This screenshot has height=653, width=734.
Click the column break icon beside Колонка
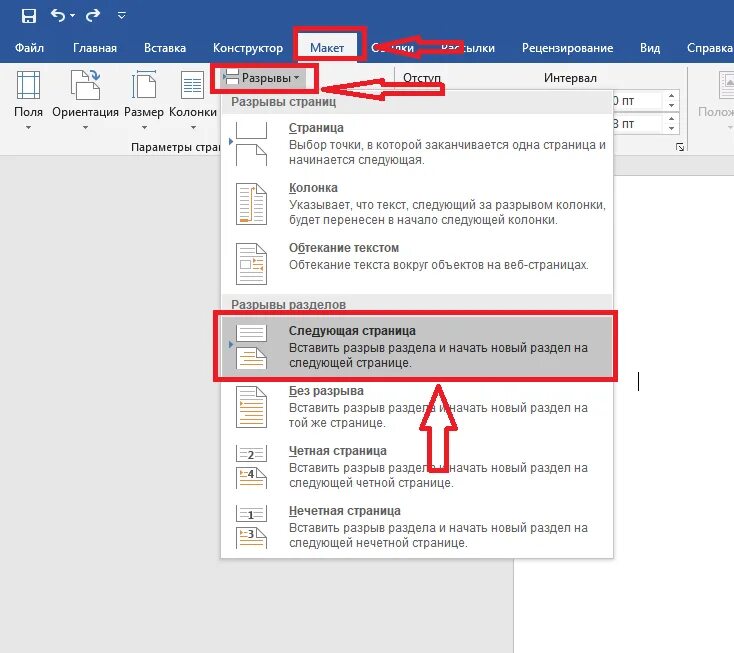pyautogui.click(x=251, y=204)
